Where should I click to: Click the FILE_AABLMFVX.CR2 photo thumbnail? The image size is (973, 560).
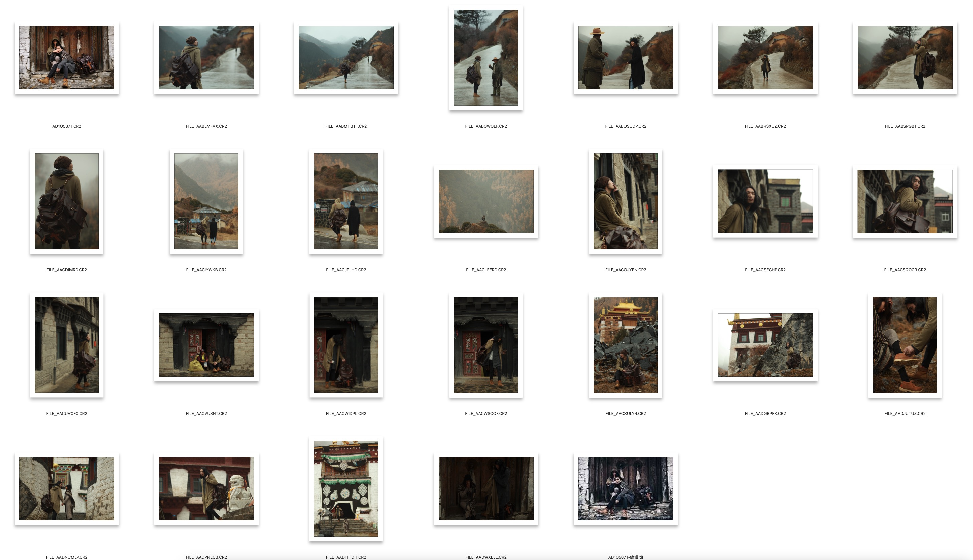[206, 58]
